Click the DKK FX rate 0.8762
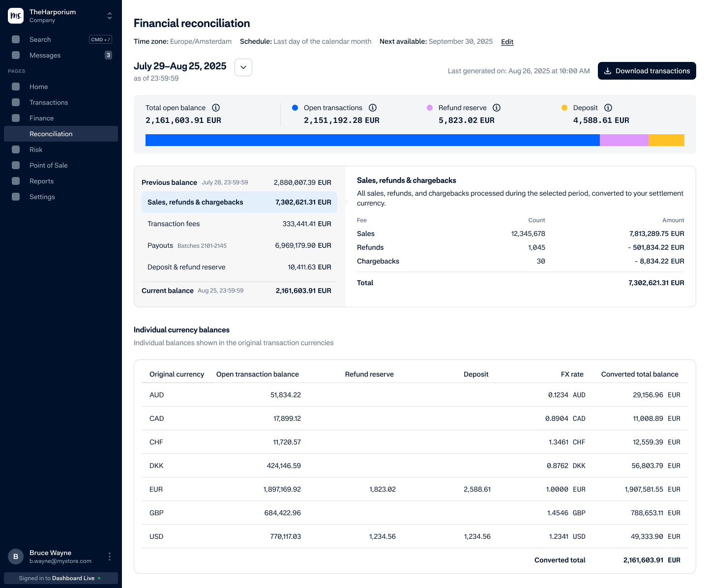Image resolution: width=708 pixels, height=588 pixels. click(558, 466)
